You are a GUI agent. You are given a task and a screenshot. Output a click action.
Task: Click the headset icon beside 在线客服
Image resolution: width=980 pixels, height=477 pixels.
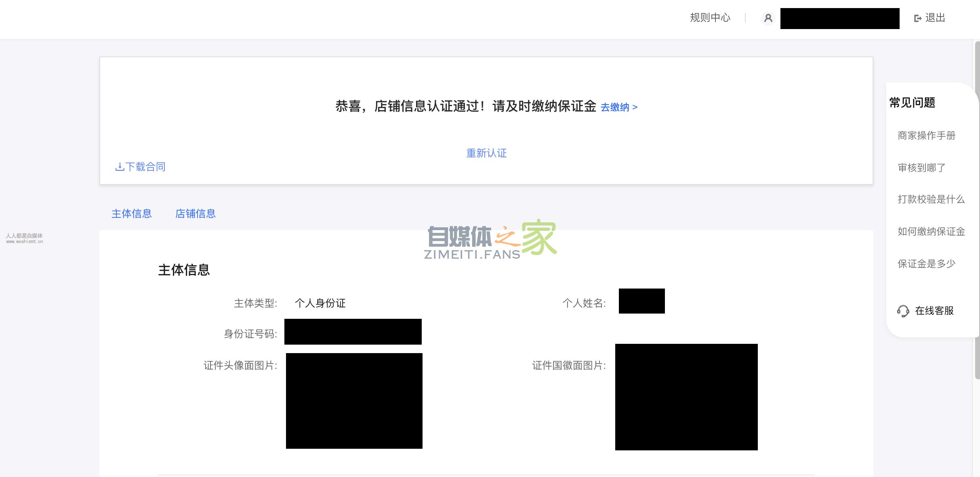point(904,311)
